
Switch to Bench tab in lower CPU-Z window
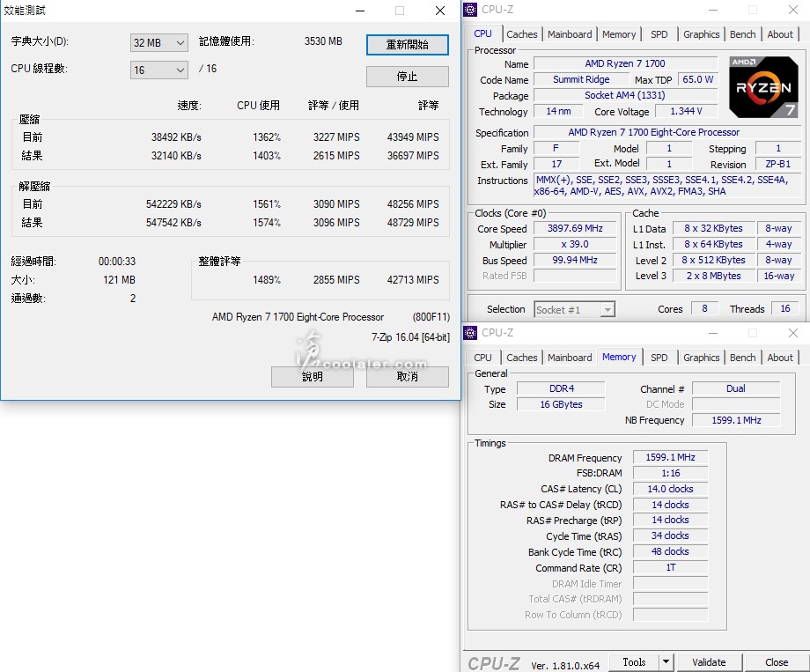[743, 358]
